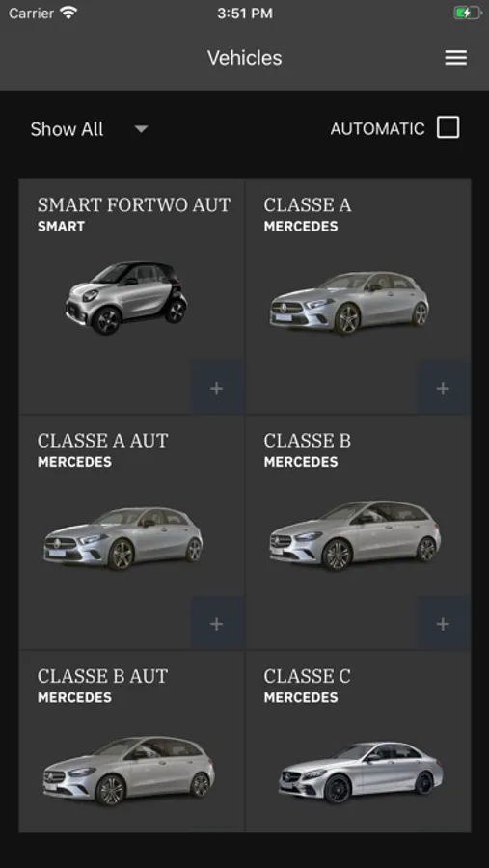Image resolution: width=489 pixels, height=868 pixels.
Task: Select the Classe B Aut car image
Action: (x=129, y=771)
